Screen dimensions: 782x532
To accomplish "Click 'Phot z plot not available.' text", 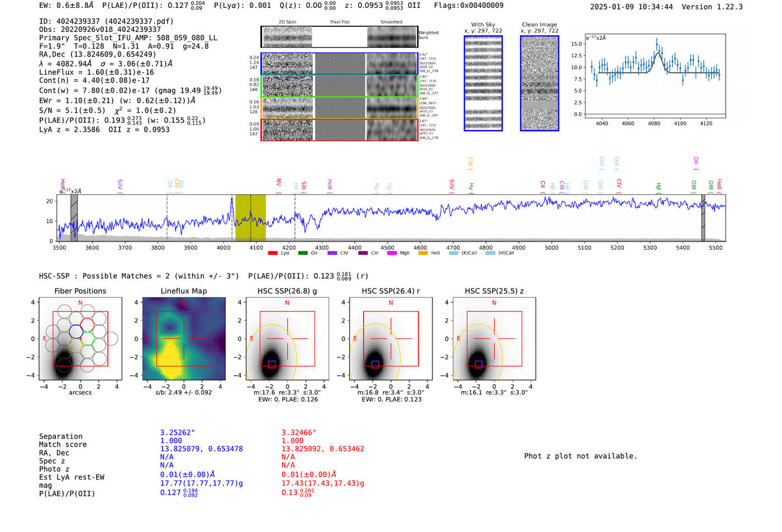I will [x=580, y=456].
